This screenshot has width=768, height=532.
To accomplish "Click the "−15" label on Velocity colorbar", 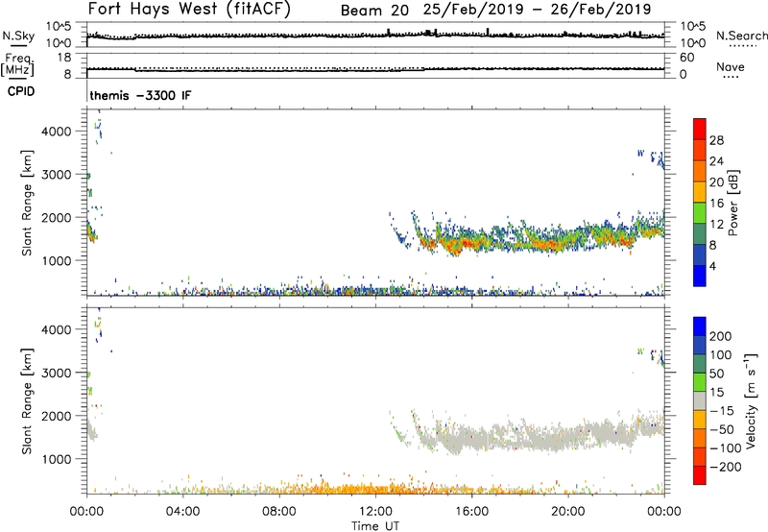I will (722, 410).
